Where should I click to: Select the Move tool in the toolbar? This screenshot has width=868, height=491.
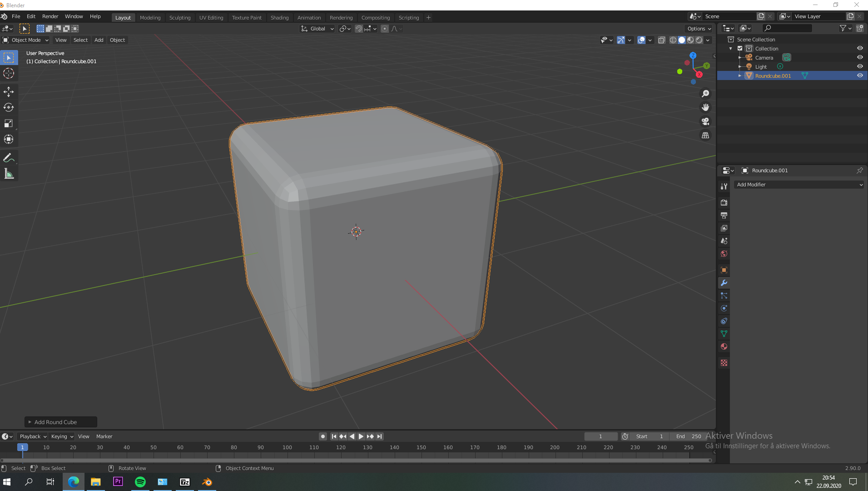[x=9, y=92]
